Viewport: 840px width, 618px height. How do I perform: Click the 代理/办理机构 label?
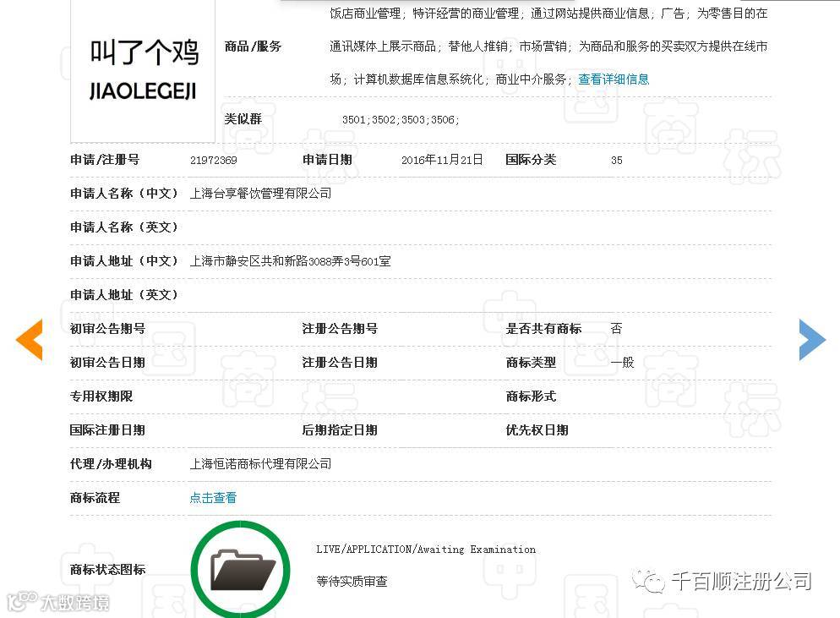[x=111, y=463]
